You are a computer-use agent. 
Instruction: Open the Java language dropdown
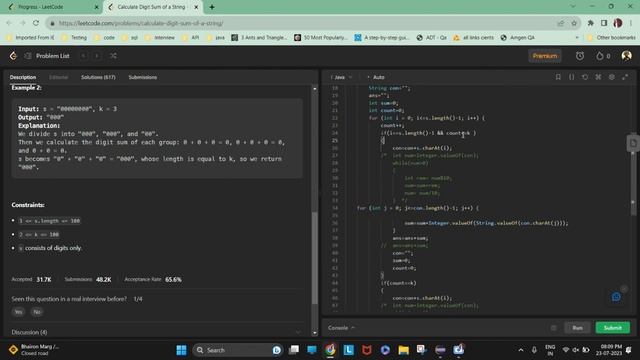pyautogui.click(x=342, y=77)
